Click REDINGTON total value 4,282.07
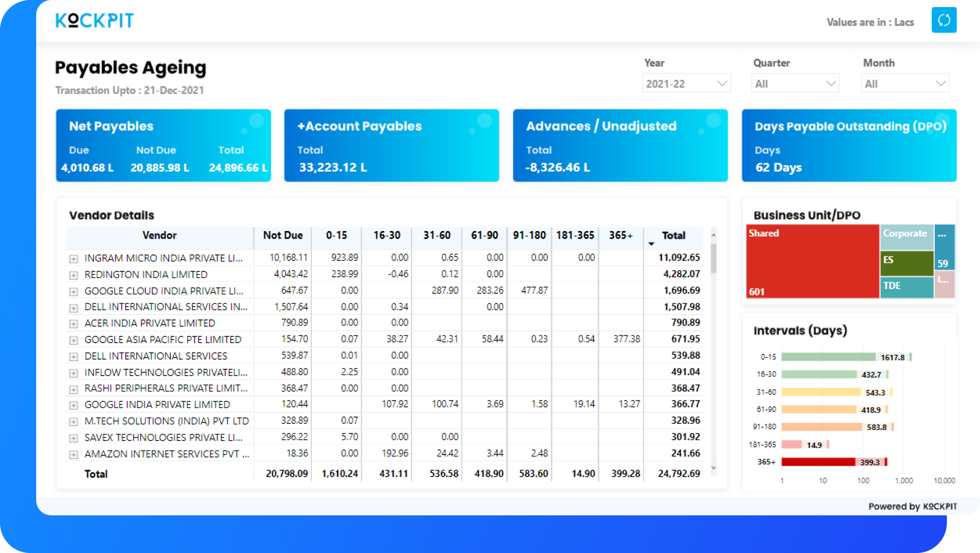The height and width of the screenshot is (553, 980). pos(681,274)
